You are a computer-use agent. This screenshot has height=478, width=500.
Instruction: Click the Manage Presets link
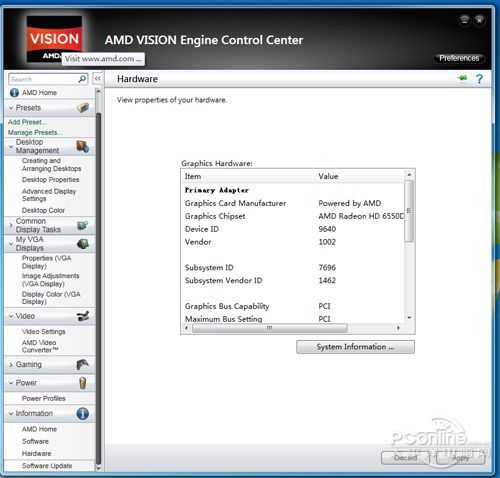[x=35, y=132]
